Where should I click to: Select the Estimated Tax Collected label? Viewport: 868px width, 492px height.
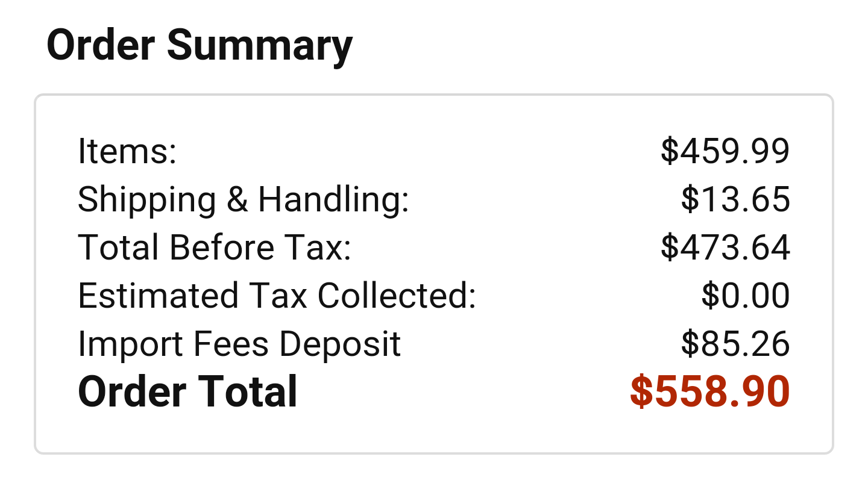[x=277, y=295]
